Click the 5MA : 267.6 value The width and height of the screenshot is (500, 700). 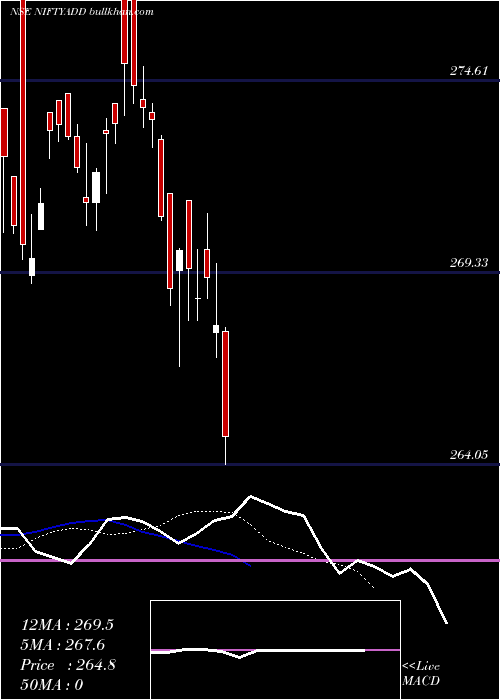[64, 645]
